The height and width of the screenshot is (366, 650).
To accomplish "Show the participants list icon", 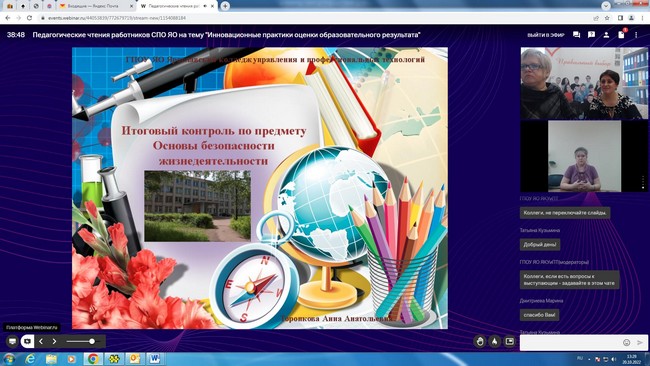I will [606, 35].
